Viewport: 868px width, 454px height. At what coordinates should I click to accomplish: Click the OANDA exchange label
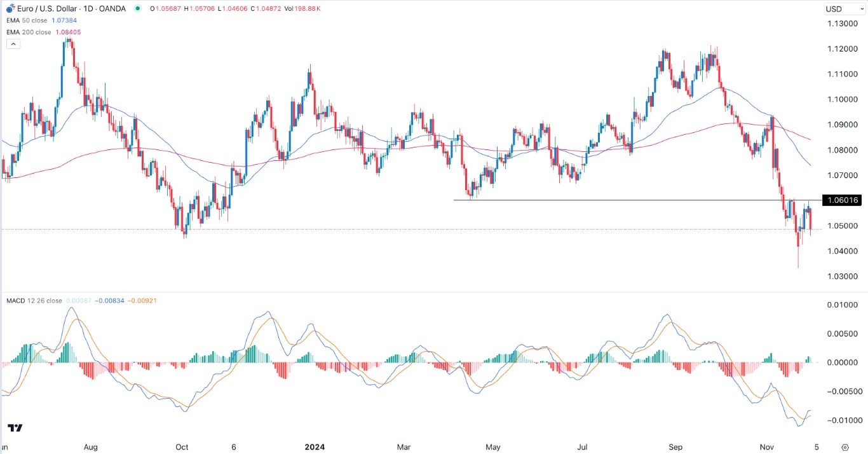[112, 8]
